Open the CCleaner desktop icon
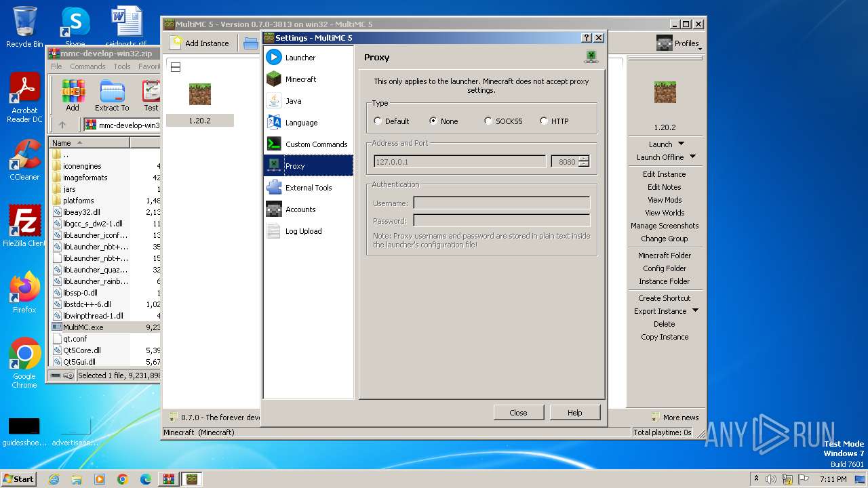The height and width of the screenshot is (488, 868). [24, 160]
